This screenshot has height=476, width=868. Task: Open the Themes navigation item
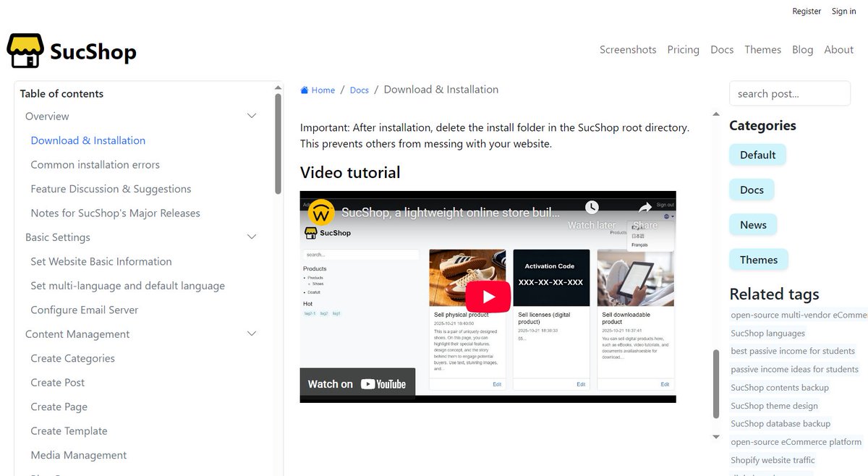(x=762, y=50)
